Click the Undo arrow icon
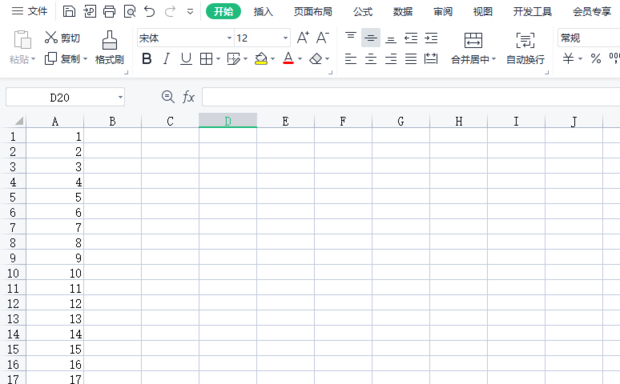 click(x=149, y=11)
